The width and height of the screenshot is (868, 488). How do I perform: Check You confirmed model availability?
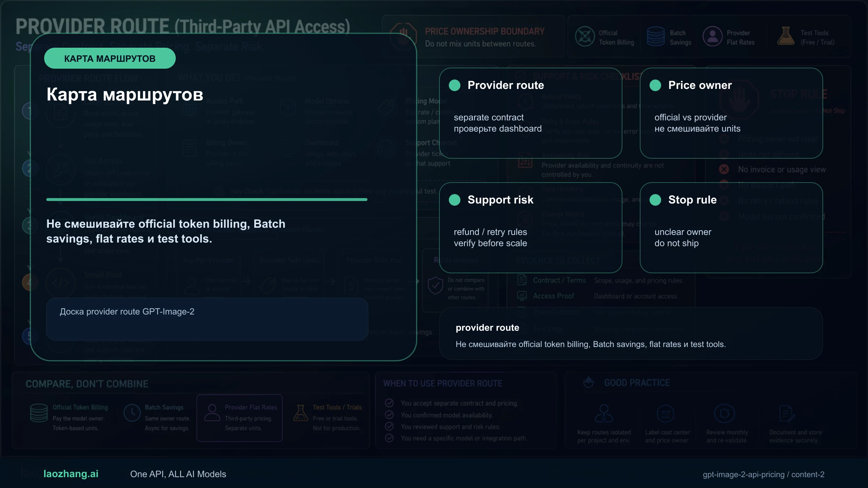point(389,415)
